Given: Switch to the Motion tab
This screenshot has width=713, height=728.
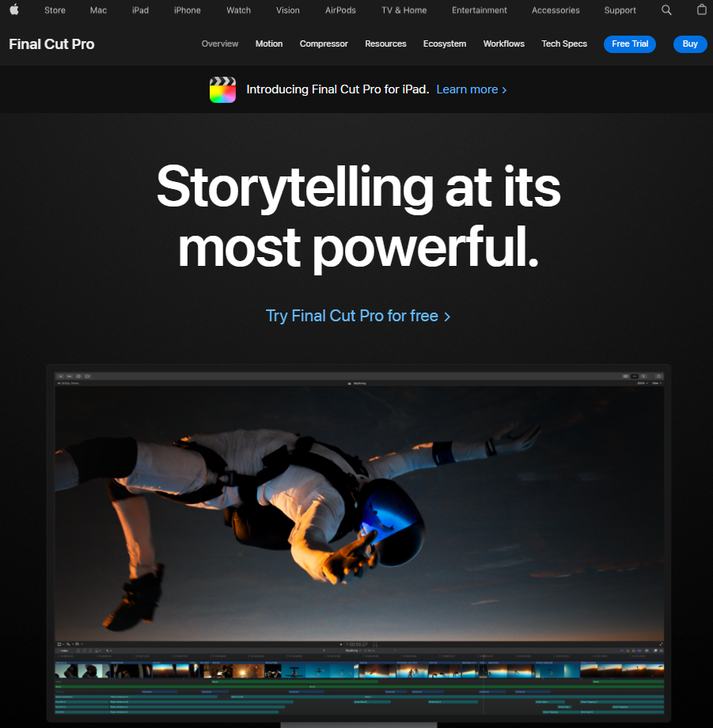Looking at the screenshot, I should coord(269,44).
